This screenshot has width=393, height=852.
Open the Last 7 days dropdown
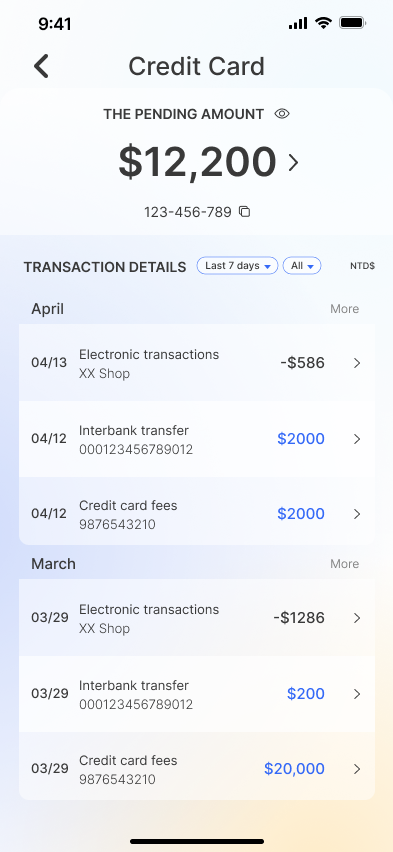(x=238, y=266)
